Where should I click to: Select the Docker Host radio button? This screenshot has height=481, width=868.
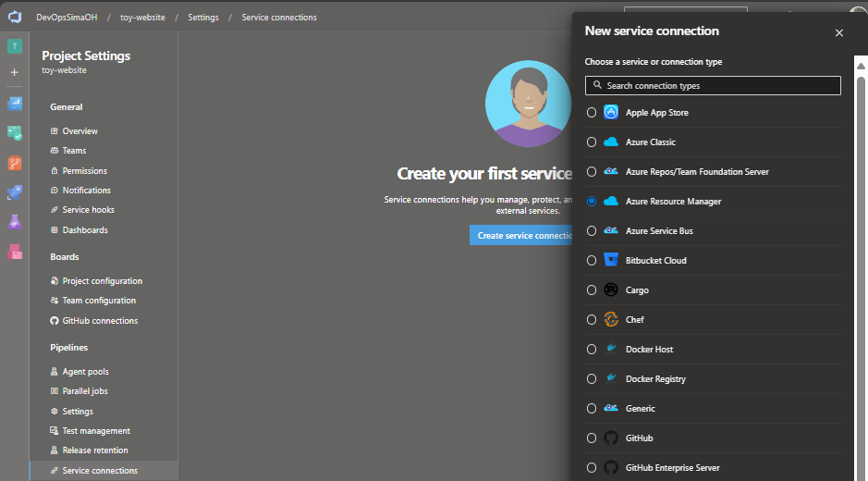point(592,349)
